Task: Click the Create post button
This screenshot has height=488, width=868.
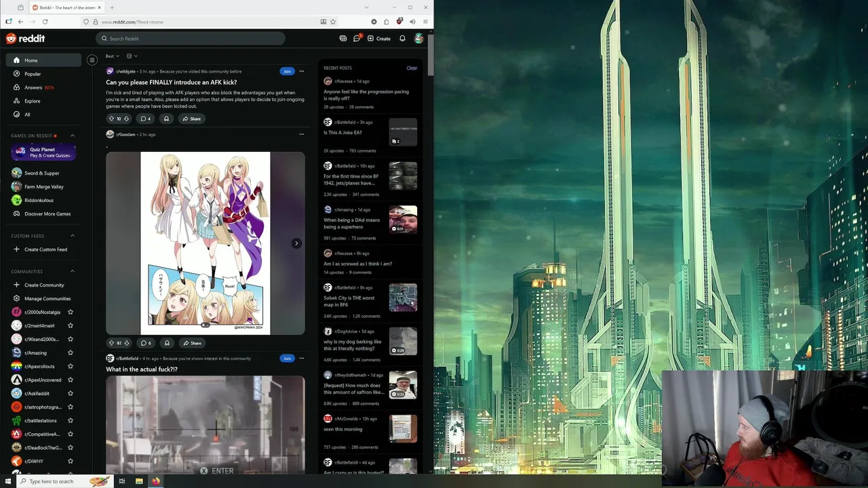Action: [379, 39]
